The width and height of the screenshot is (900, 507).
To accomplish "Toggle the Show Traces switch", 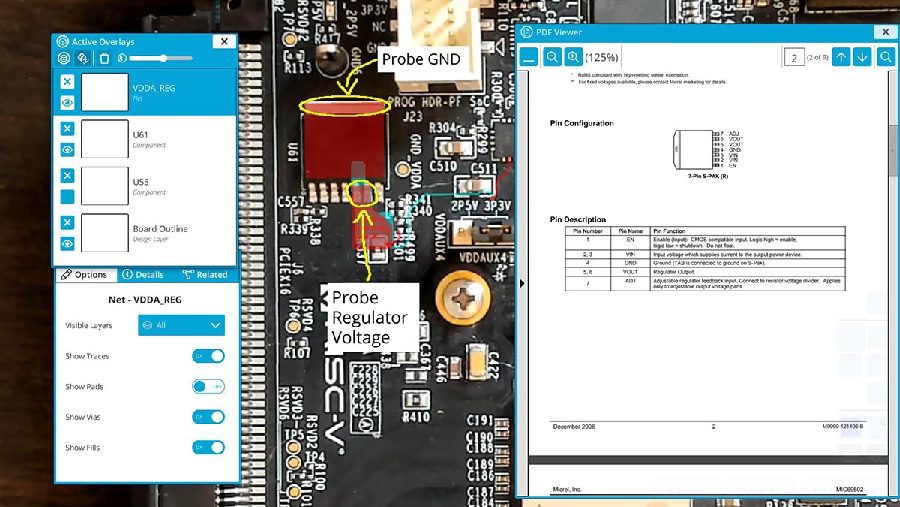I will click(x=208, y=356).
